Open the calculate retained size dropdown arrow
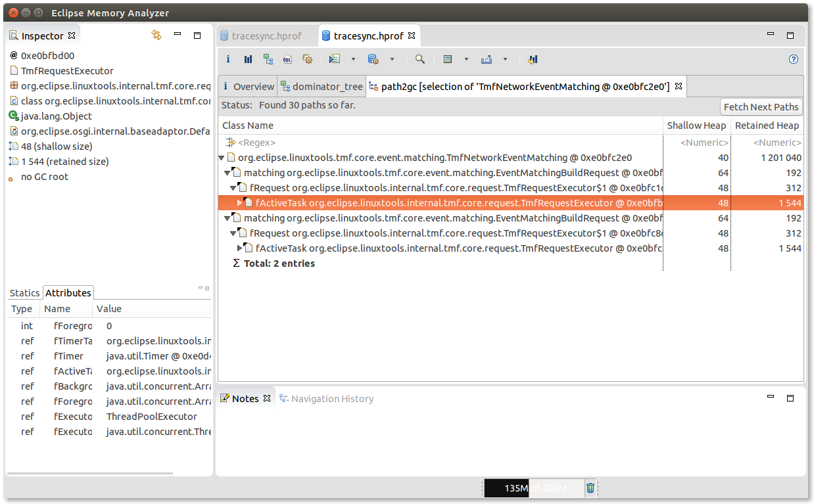The image size is (814, 504). (x=466, y=59)
